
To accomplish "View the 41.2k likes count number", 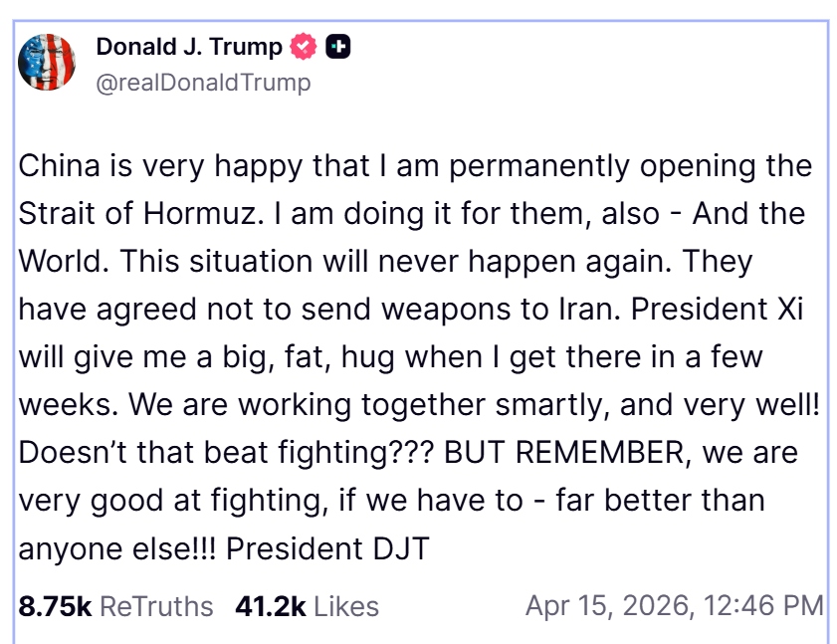I will point(271,606).
